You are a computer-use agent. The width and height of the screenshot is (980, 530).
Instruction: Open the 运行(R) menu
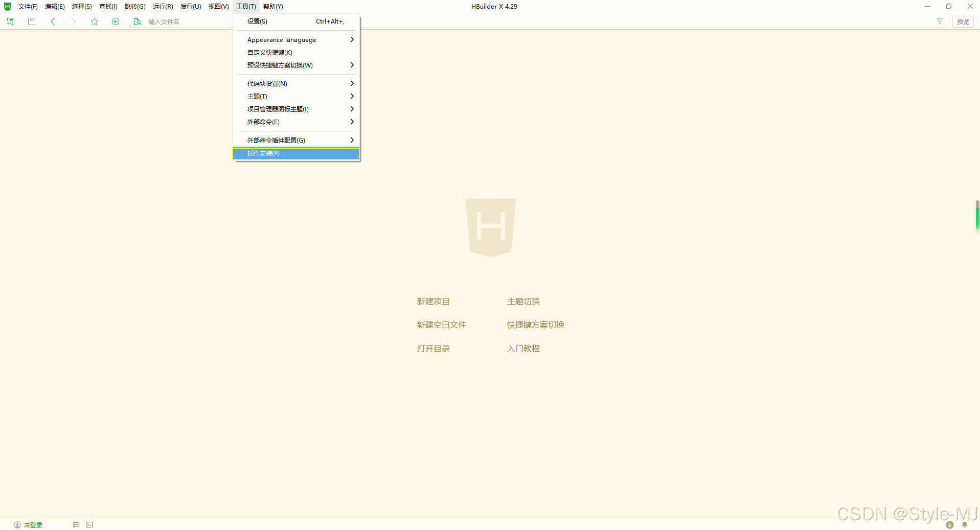pyautogui.click(x=163, y=7)
